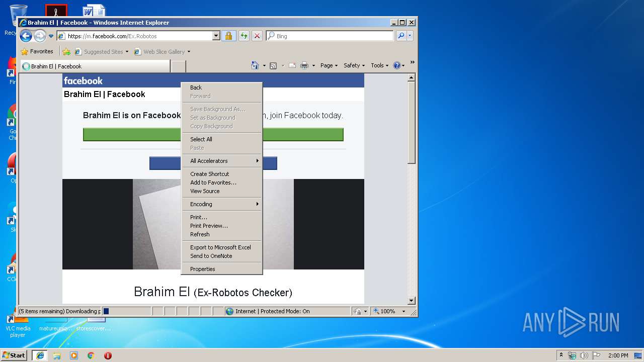This screenshot has width=644, height=362.
Task: Choose Properties in the context menu
Action: (221, 269)
